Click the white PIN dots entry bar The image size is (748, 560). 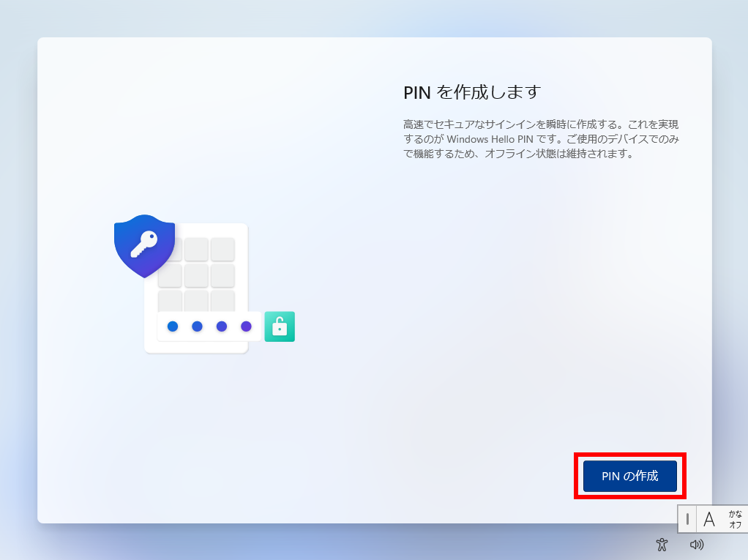pos(209,326)
